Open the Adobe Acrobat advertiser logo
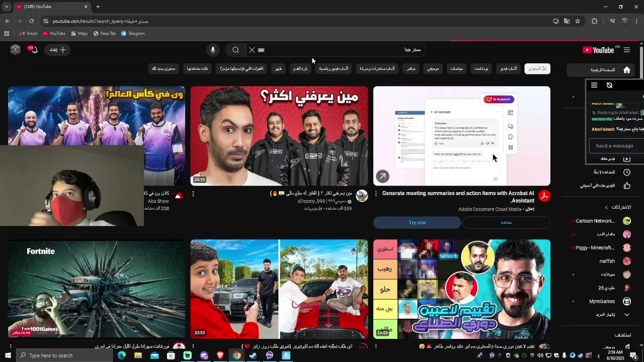The image size is (644, 362). click(x=544, y=196)
